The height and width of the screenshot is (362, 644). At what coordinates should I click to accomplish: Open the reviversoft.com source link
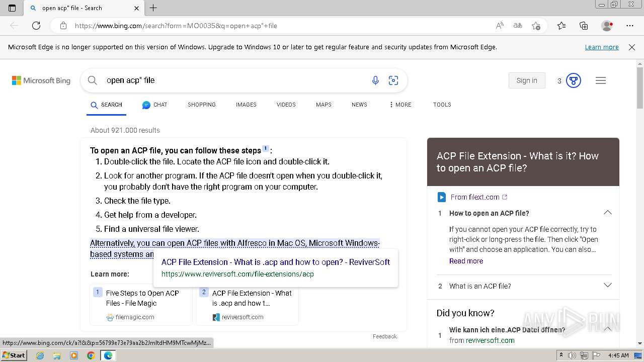click(x=490, y=340)
